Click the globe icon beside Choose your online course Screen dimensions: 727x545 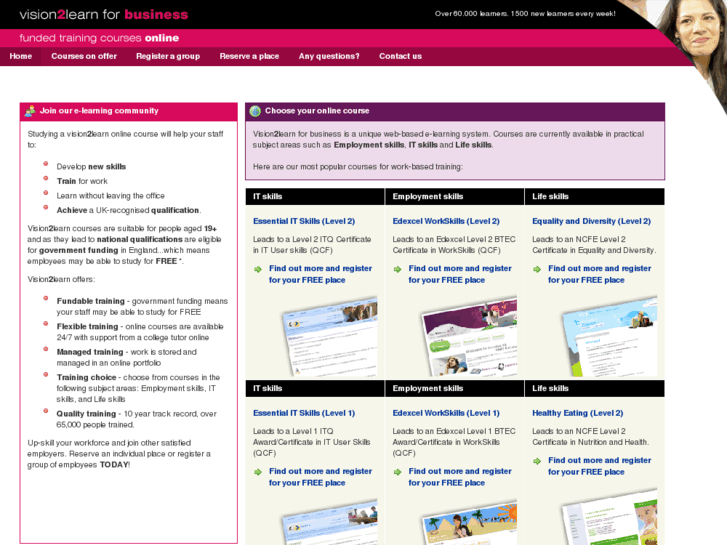tap(255, 111)
